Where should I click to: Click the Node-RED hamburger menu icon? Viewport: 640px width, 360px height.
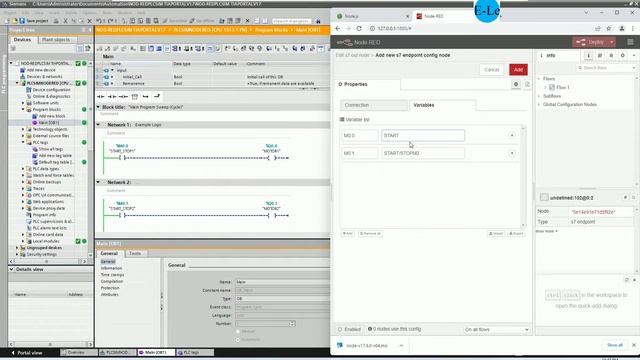click(x=630, y=42)
